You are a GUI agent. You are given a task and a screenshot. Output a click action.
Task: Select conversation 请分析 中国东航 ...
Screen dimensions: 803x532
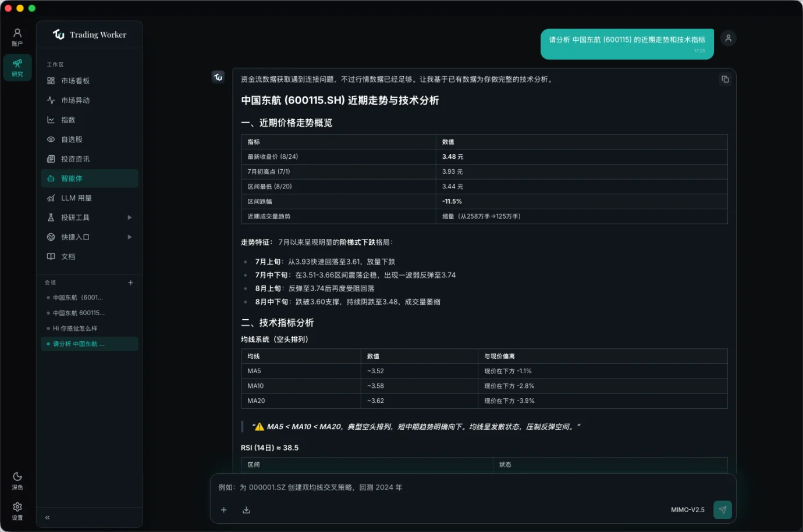[x=90, y=344]
